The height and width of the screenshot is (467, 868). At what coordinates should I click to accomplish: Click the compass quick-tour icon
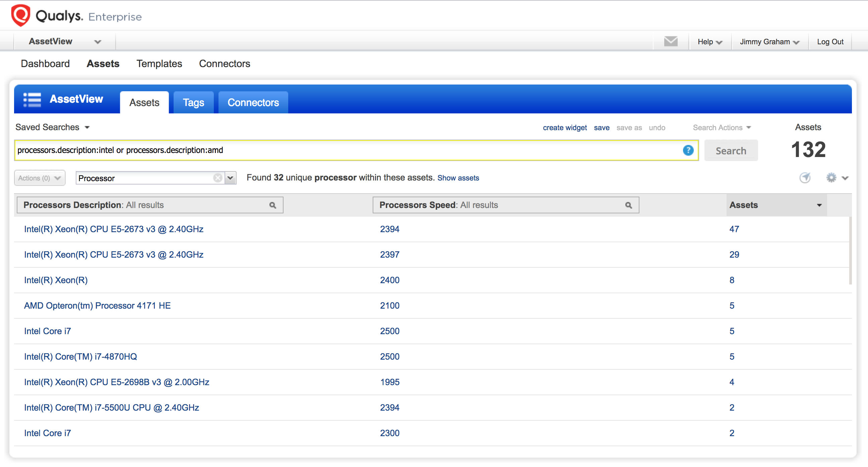click(x=805, y=177)
